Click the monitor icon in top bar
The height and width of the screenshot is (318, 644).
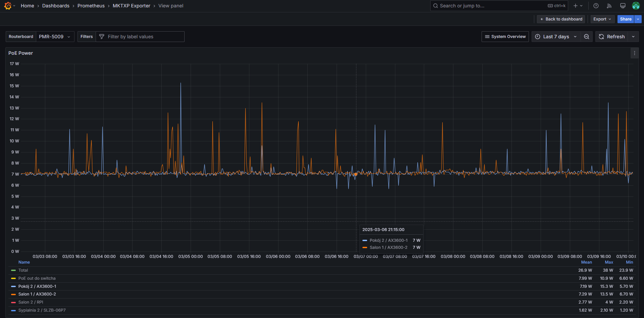623,6
